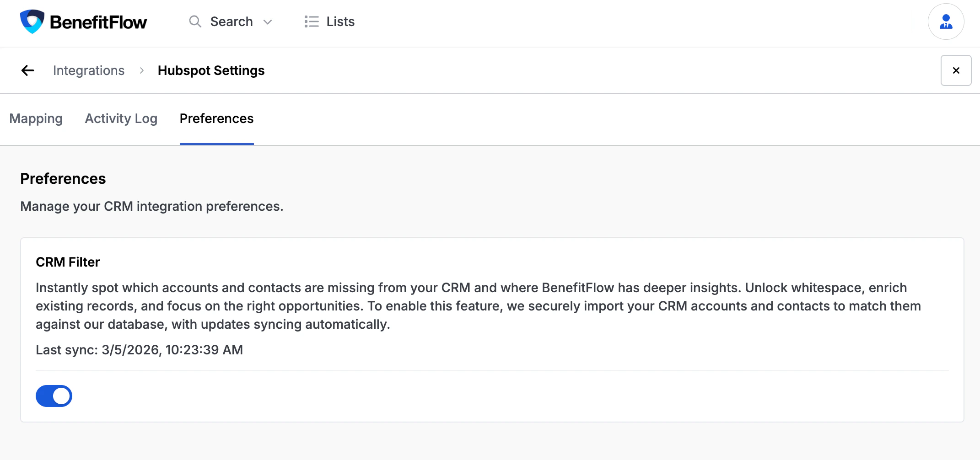Click the breadcrumb chevron after Integrations
This screenshot has width=980, height=460.
141,71
